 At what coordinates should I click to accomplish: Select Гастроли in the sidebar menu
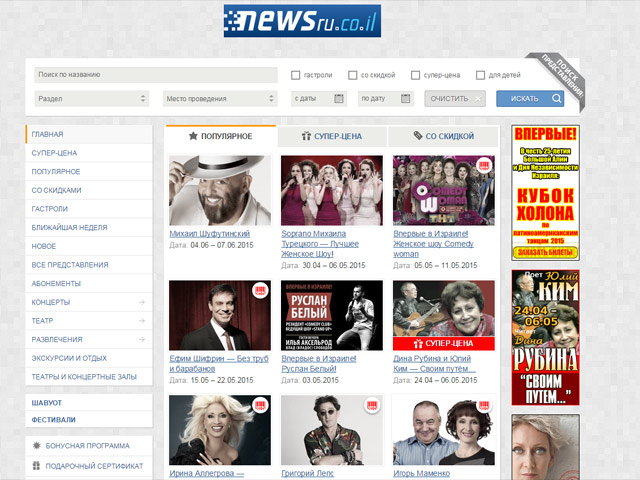pos(89,209)
